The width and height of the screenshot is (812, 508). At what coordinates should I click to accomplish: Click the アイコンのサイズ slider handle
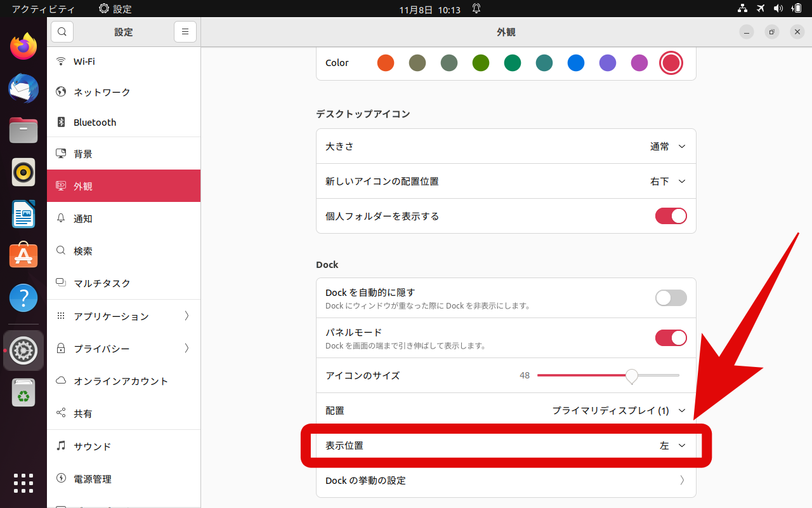pyautogui.click(x=632, y=375)
